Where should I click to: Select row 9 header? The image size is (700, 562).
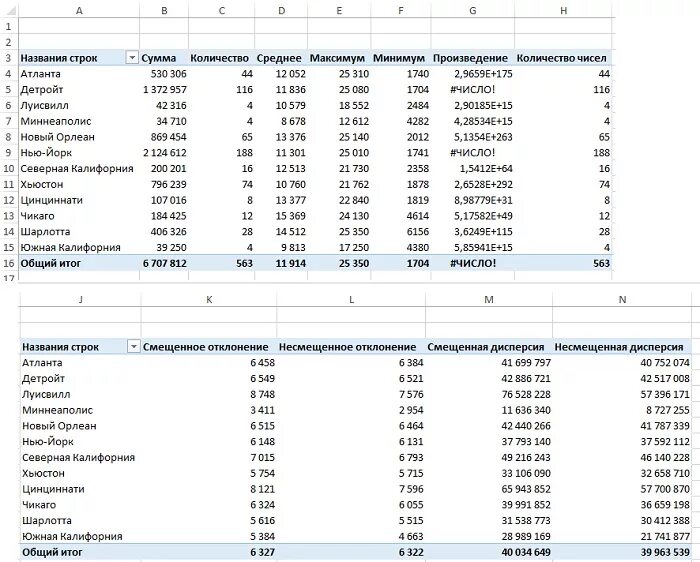8,153
